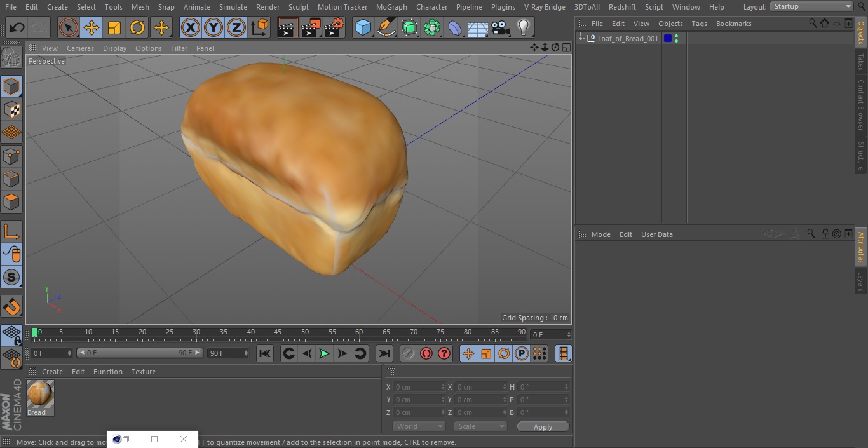Open viewport Cameras menu
This screenshot has width=868, height=448.
(x=80, y=48)
